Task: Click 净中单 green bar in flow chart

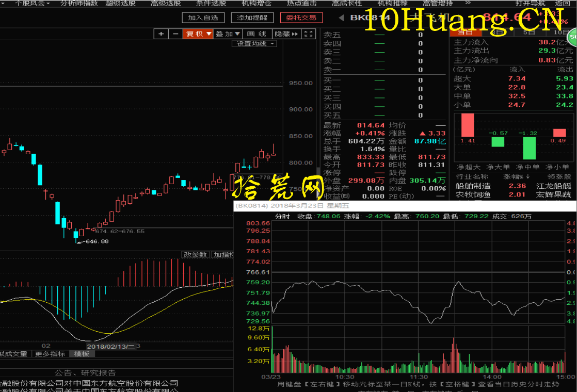Action: tap(529, 148)
